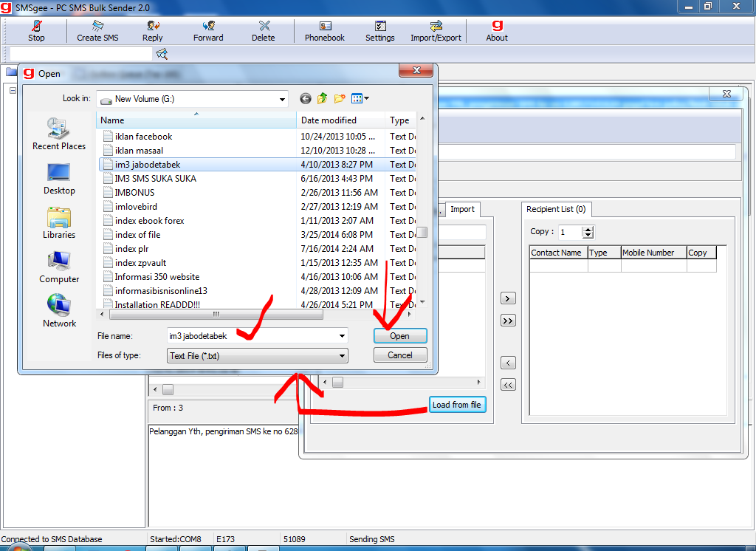Click Cancel button in file dialog
The width and height of the screenshot is (756, 551).
coord(400,355)
